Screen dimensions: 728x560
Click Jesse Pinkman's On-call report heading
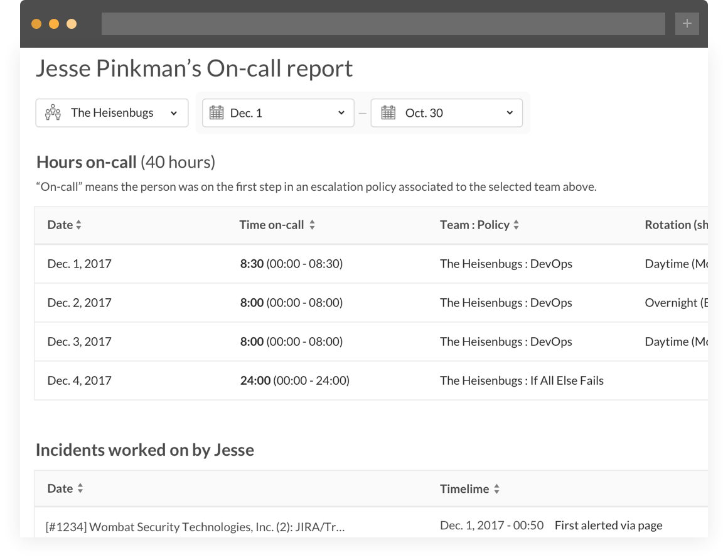tap(194, 68)
